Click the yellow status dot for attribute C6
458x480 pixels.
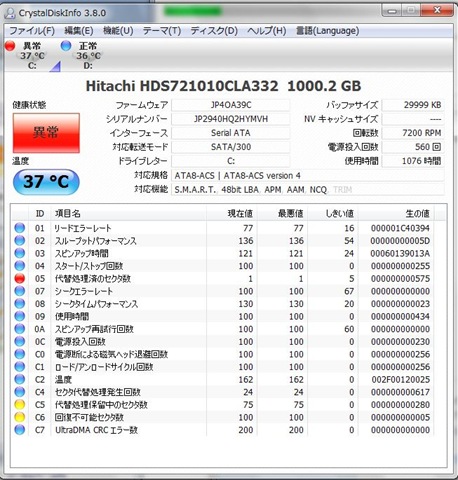[x=20, y=417]
